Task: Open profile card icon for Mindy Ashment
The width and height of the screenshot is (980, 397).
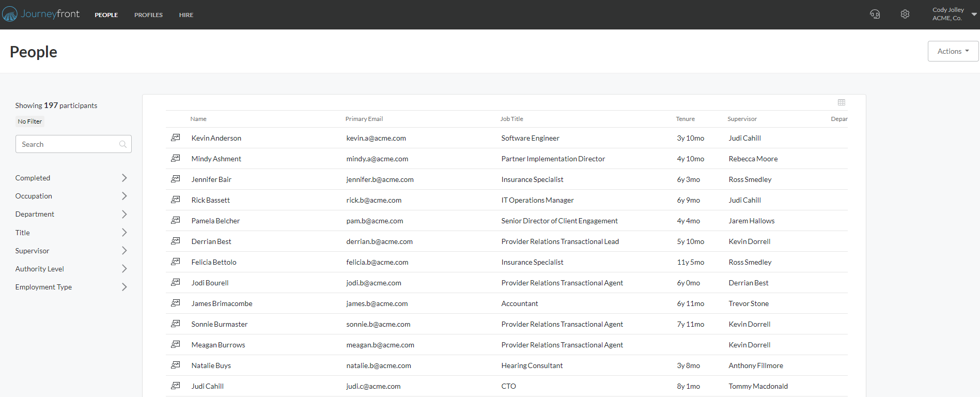Action: [176, 158]
